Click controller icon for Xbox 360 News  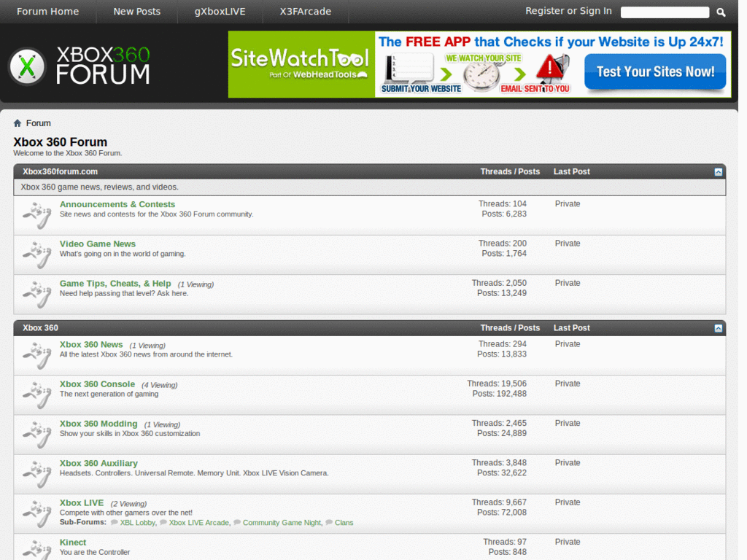point(37,356)
